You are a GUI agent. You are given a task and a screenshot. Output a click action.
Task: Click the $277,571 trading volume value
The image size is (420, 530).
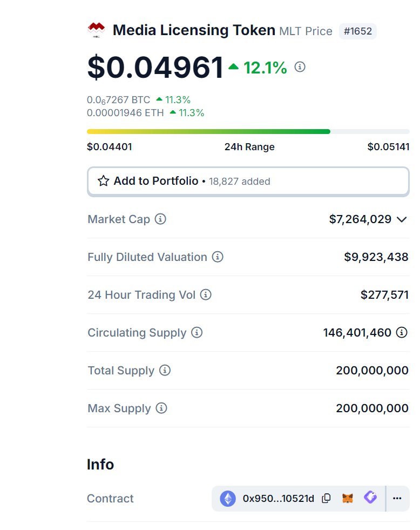[384, 295]
